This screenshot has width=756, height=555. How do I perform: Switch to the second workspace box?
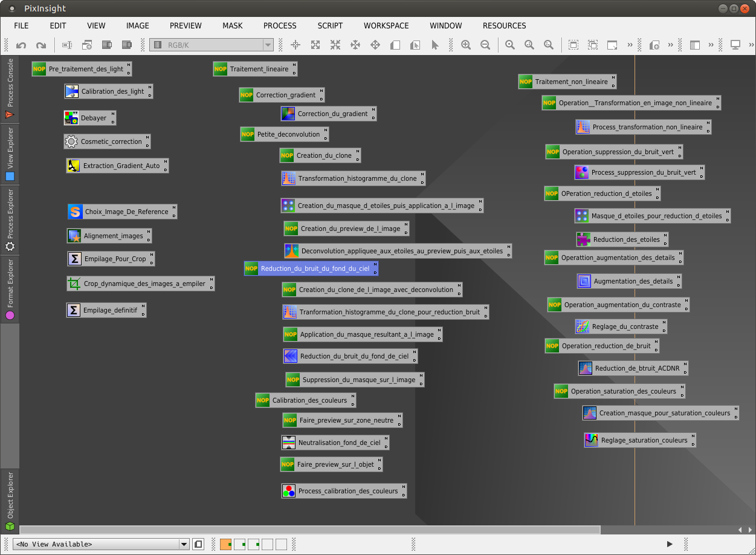pos(239,544)
